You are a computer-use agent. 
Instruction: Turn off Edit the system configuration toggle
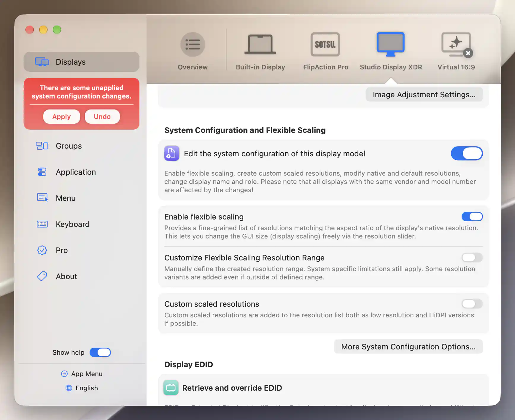point(467,153)
